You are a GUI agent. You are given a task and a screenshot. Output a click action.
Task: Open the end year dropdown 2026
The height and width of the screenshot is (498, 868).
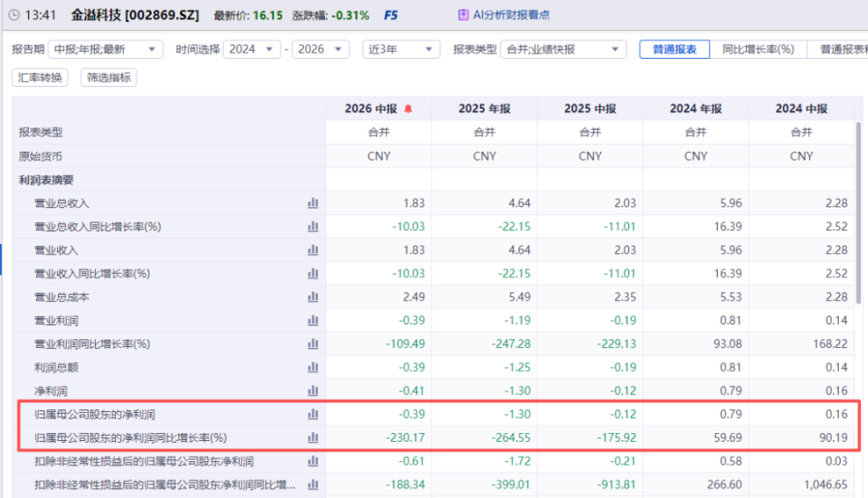pyautogui.click(x=320, y=49)
